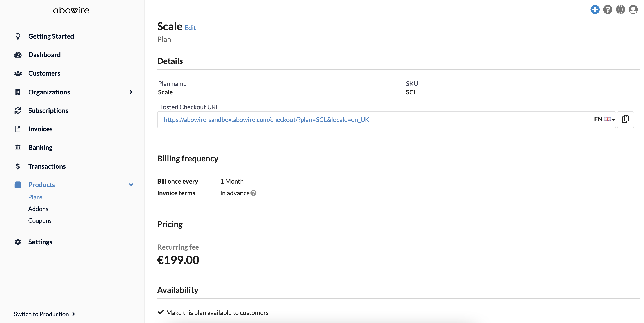Open the user profile icon

tap(633, 10)
